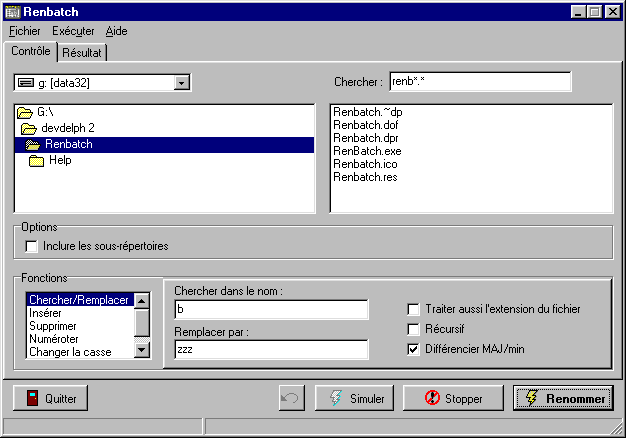Open the Exécuter menu

click(74, 31)
